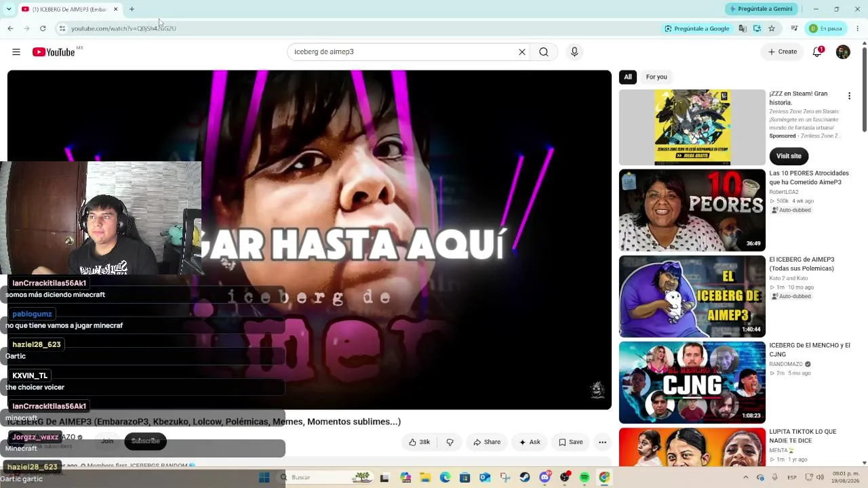Close the ICEBERG De AIMEP3 tab

point(115,9)
